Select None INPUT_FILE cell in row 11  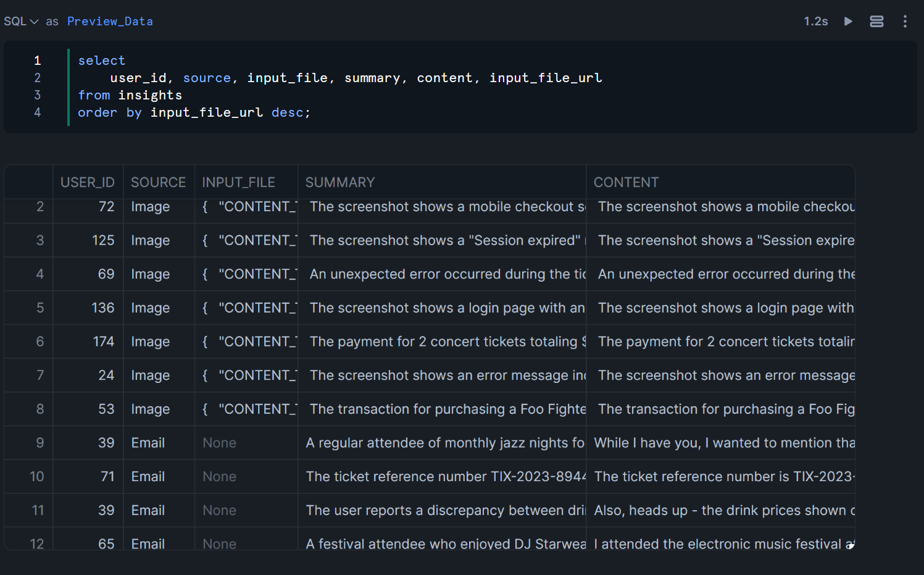click(x=246, y=510)
